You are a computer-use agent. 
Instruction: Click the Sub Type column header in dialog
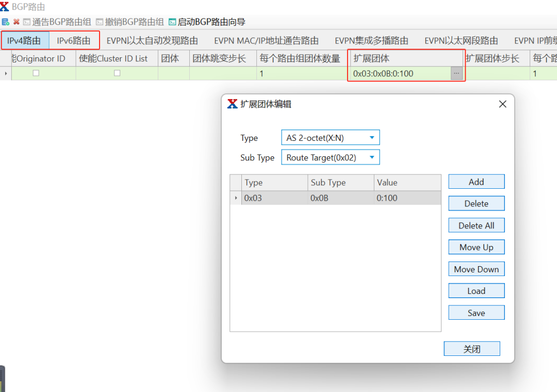click(x=341, y=182)
